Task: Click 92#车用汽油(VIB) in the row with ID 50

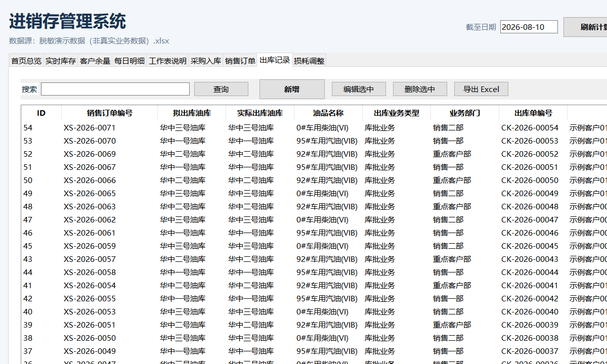Action: (327, 180)
